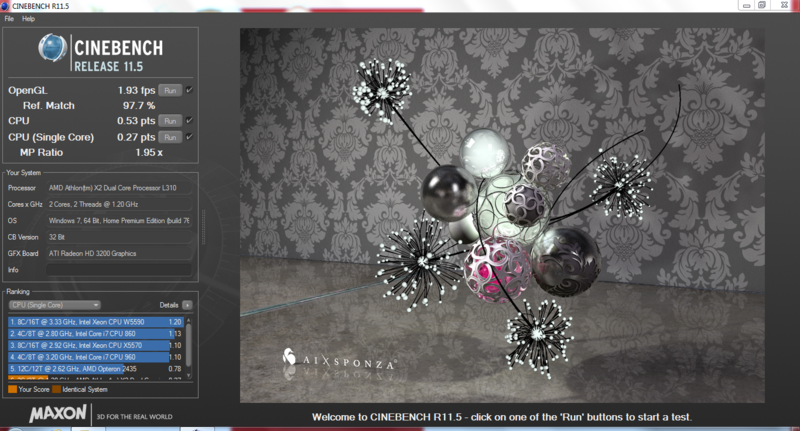Run the OpenGL benchmark test
Image resolution: width=800 pixels, height=431 pixels.
pos(170,90)
